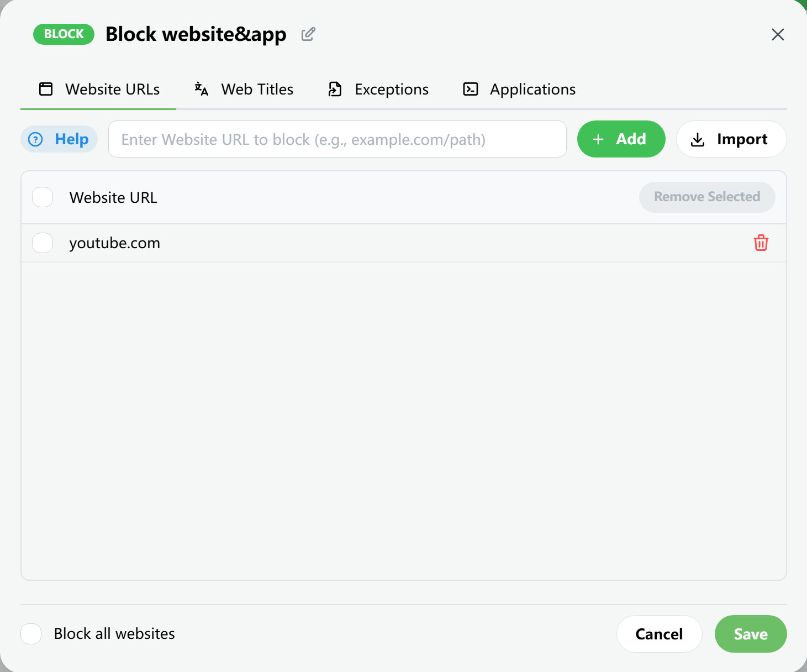Check the youtube.com row checkbox
The height and width of the screenshot is (672, 807).
43,243
